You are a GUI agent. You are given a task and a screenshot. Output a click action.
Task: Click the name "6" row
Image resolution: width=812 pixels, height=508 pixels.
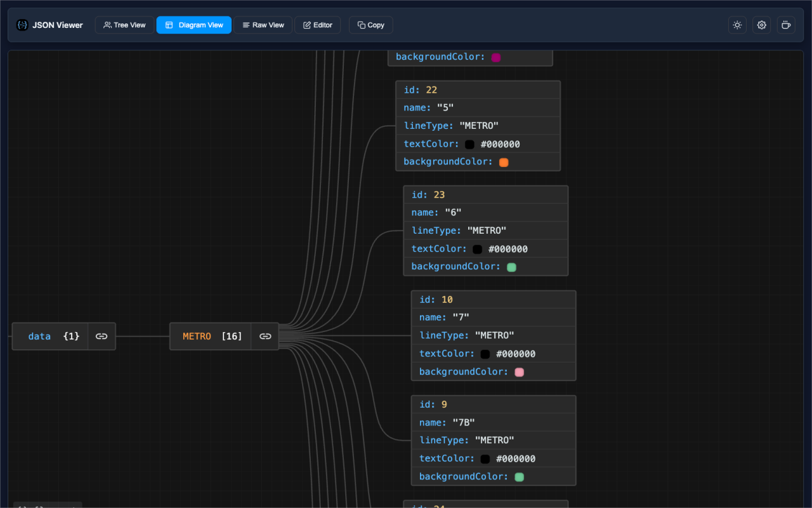point(486,212)
